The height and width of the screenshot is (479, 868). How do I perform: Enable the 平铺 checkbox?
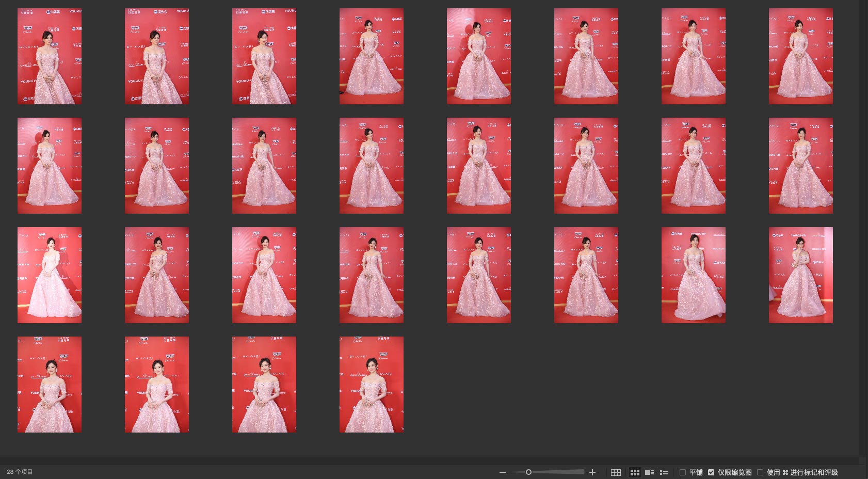click(x=683, y=472)
